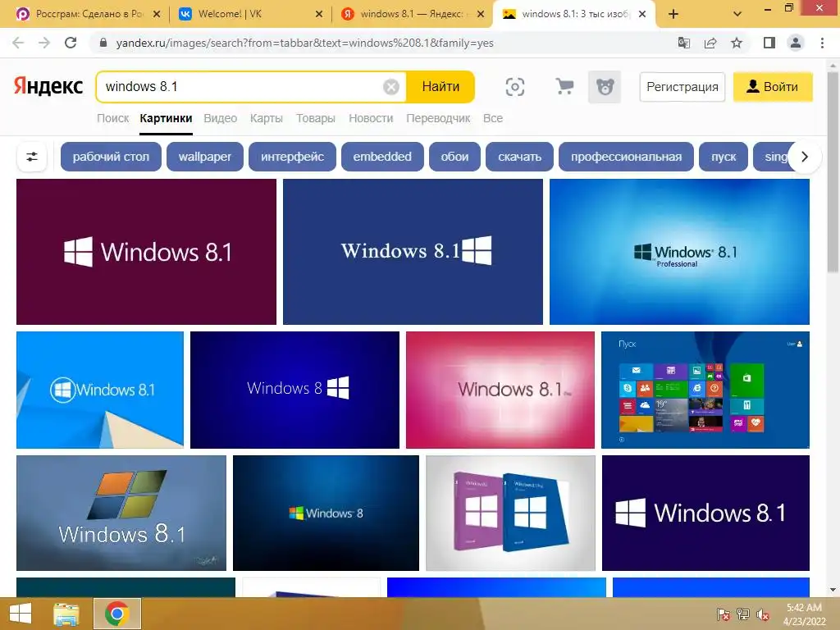Open the Windows Start button
Screen dimensions: 840x630
point(21,614)
